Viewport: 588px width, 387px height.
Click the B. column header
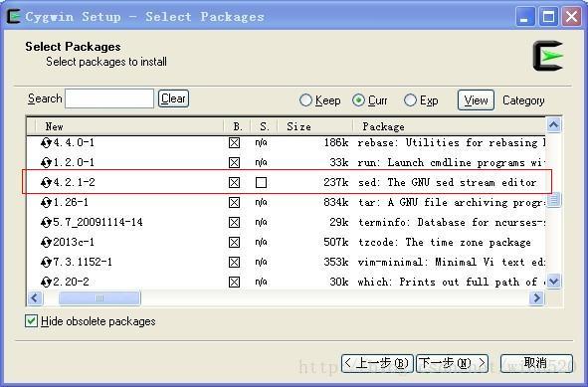(x=237, y=126)
